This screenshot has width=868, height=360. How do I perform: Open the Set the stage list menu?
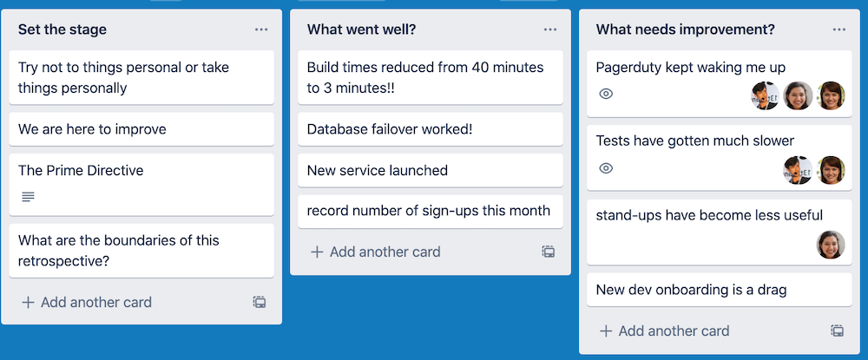pyautogui.click(x=261, y=29)
